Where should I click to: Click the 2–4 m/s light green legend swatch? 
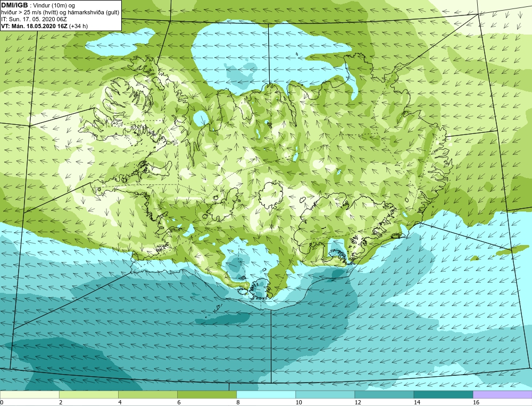pos(88,394)
